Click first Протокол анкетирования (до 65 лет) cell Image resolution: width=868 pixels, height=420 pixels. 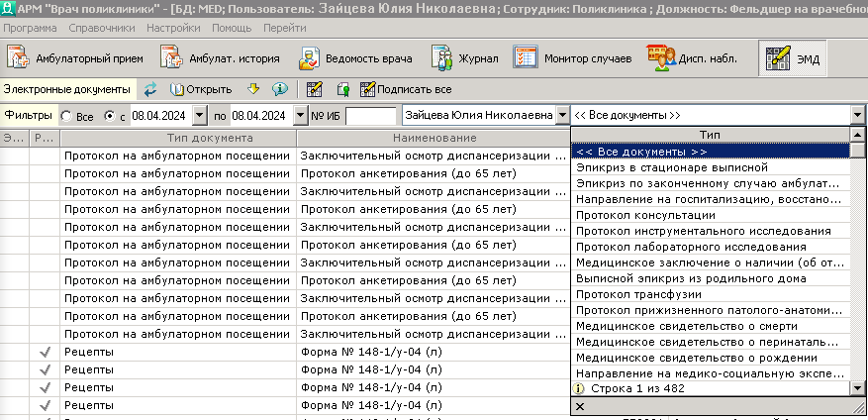coord(434,174)
